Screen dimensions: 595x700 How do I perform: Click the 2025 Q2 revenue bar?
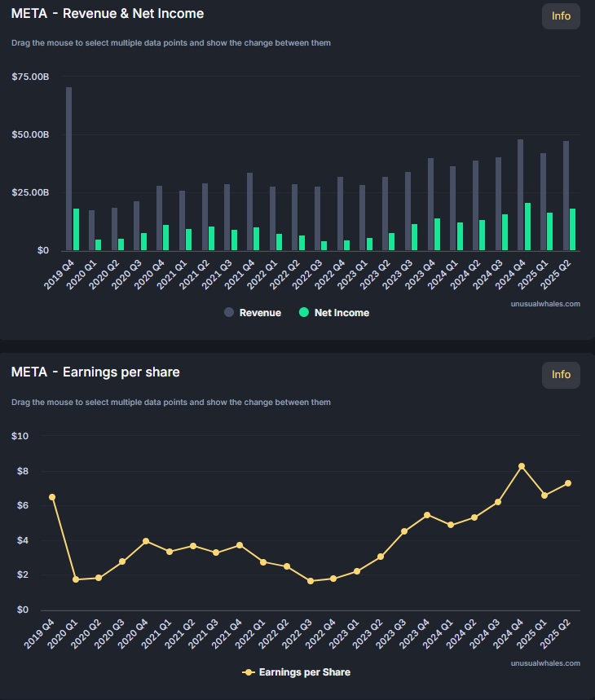[566, 196]
